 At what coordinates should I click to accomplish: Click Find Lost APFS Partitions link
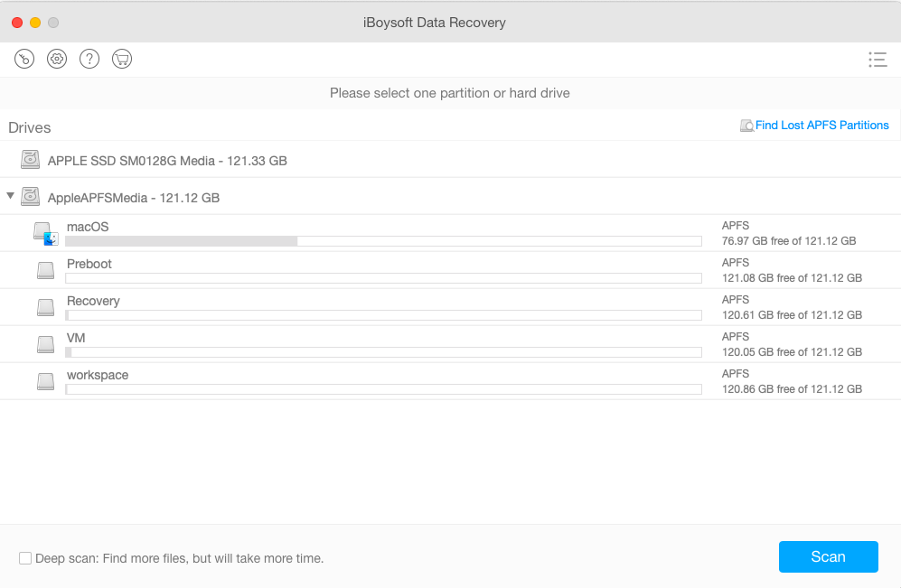[821, 126]
